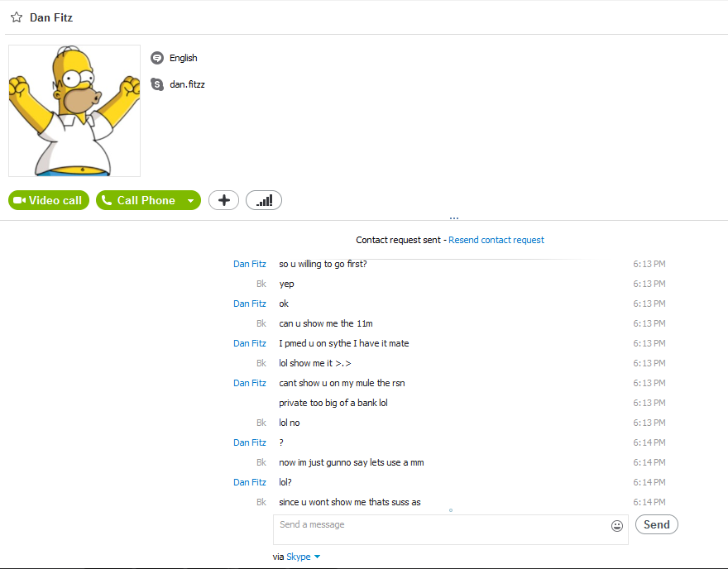The width and height of the screenshot is (728, 569).
Task: Click the plus add-people button
Action: click(224, 200)
